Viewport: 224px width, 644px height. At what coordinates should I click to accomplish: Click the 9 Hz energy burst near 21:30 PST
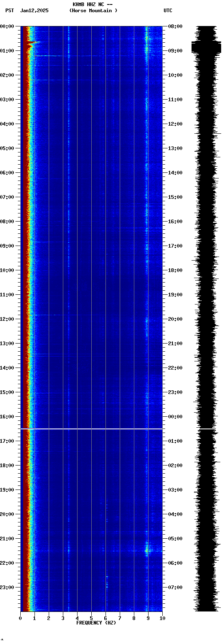pyautogui.click(x=148, y=550)
